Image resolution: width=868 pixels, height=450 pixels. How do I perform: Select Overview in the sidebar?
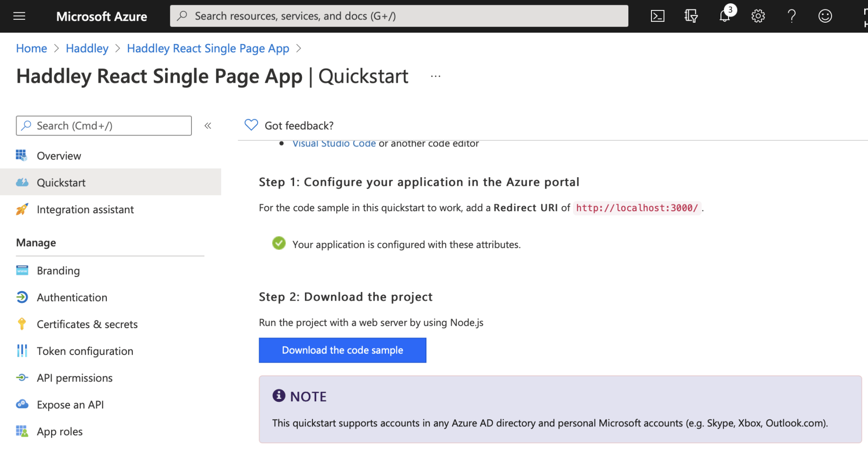click(x=59, y=156)
